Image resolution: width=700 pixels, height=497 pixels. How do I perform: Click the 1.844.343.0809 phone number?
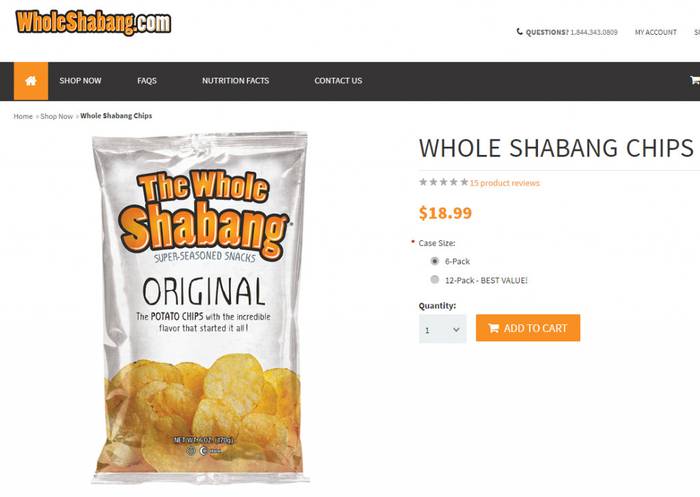coord(594,32)
